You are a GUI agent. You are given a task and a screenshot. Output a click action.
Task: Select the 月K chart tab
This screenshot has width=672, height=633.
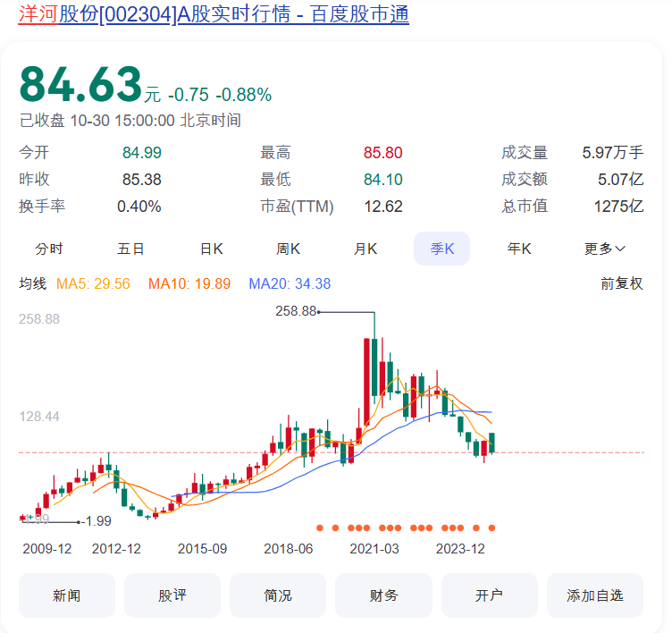pyautogui.click(x=365, y=249)
